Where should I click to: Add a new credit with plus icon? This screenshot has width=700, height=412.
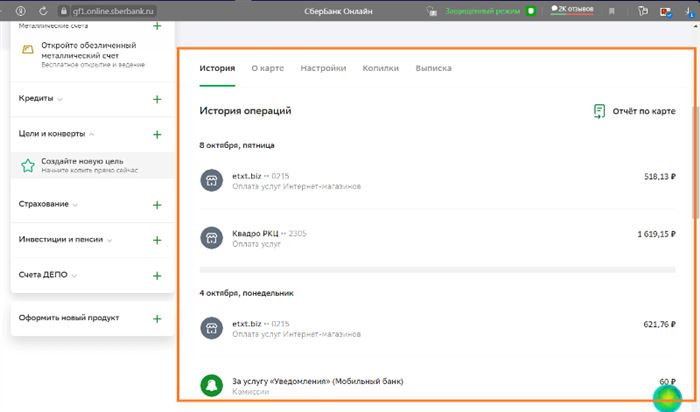coord(157,99)
